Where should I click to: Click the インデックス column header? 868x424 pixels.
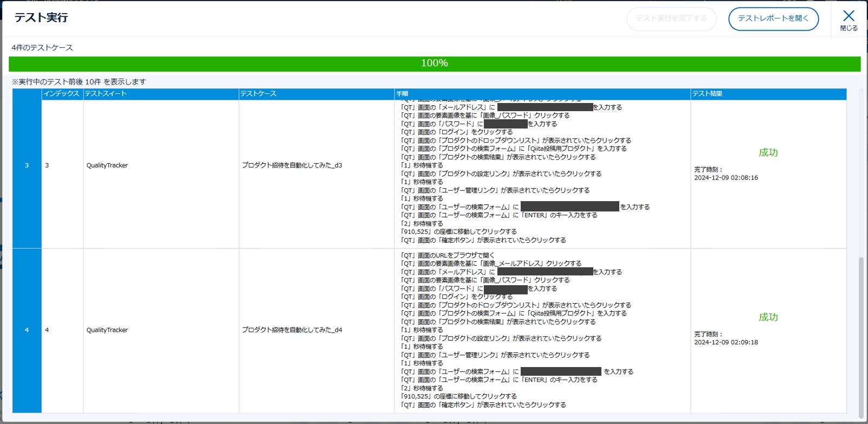[x=62, y=94]
